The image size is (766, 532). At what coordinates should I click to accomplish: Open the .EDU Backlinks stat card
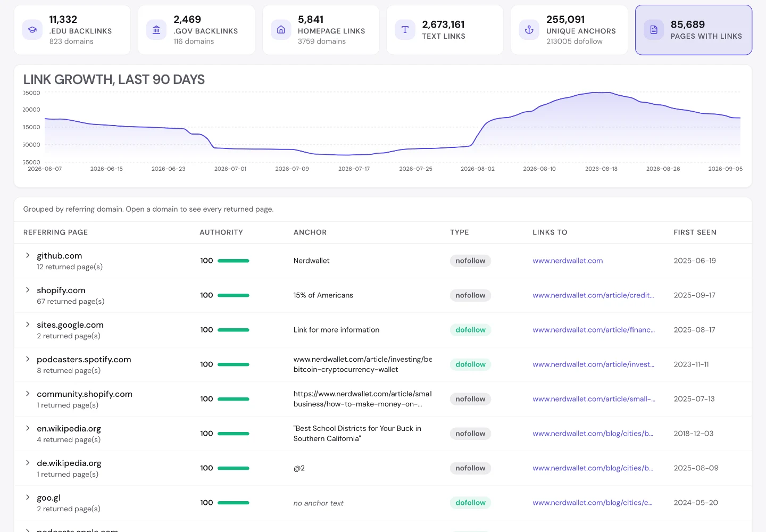click(72, 30)
